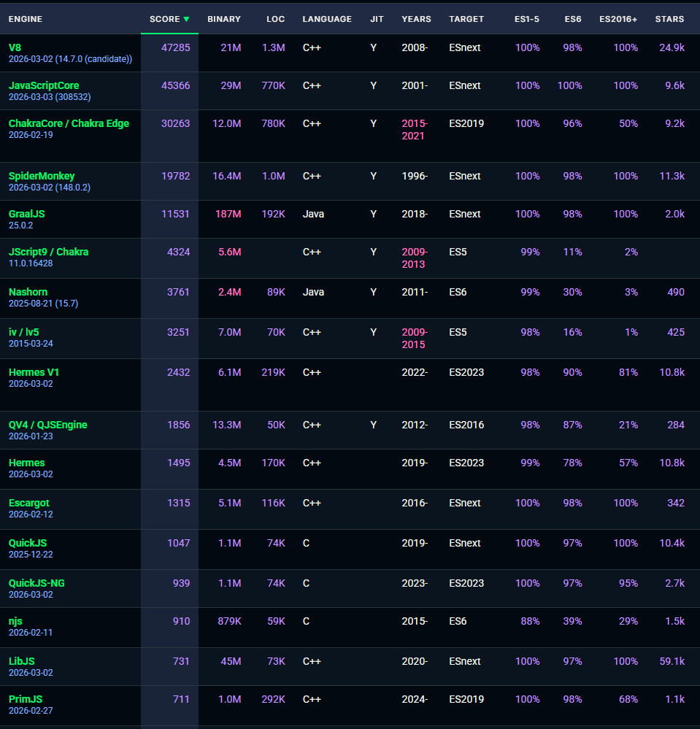Select V8 score 47285

[x=175, y=47]
